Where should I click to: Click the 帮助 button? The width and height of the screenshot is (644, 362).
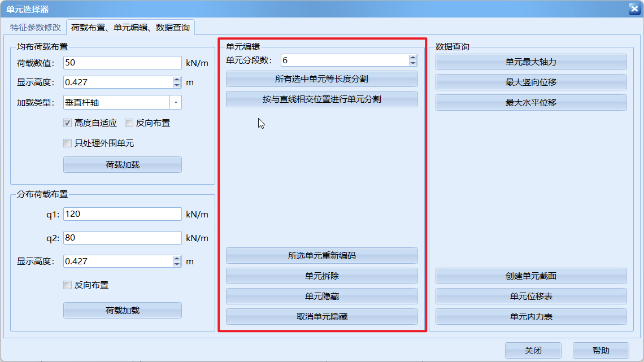coord(601,351)
